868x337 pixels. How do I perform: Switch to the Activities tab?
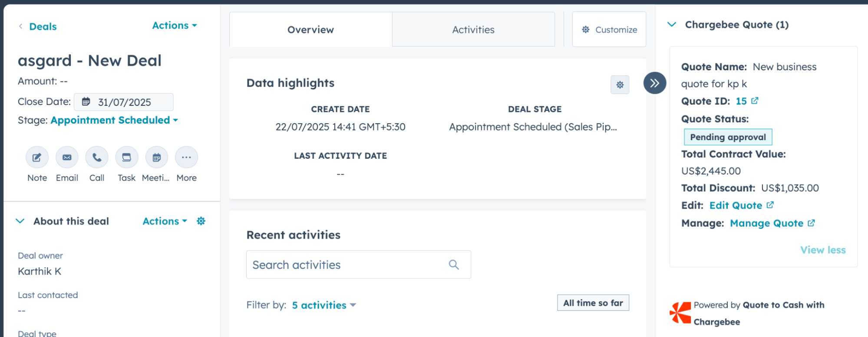click(x=473, y=29)
